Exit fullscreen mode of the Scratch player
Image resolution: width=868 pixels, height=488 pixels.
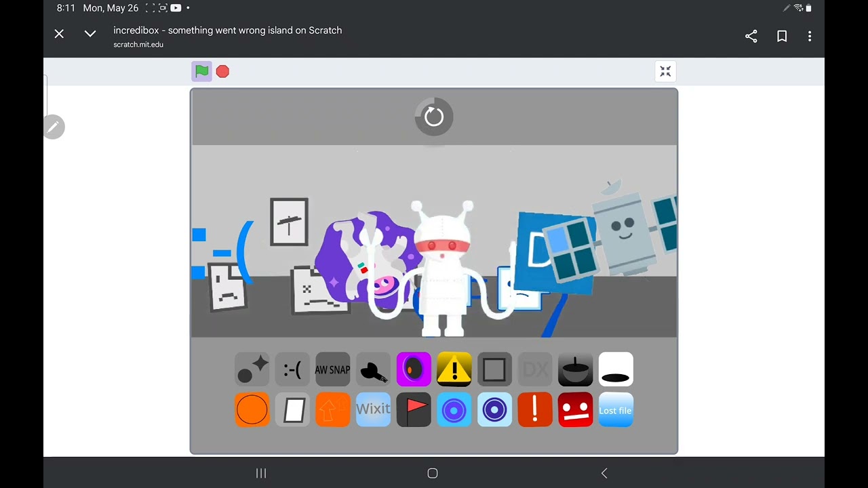665,71
